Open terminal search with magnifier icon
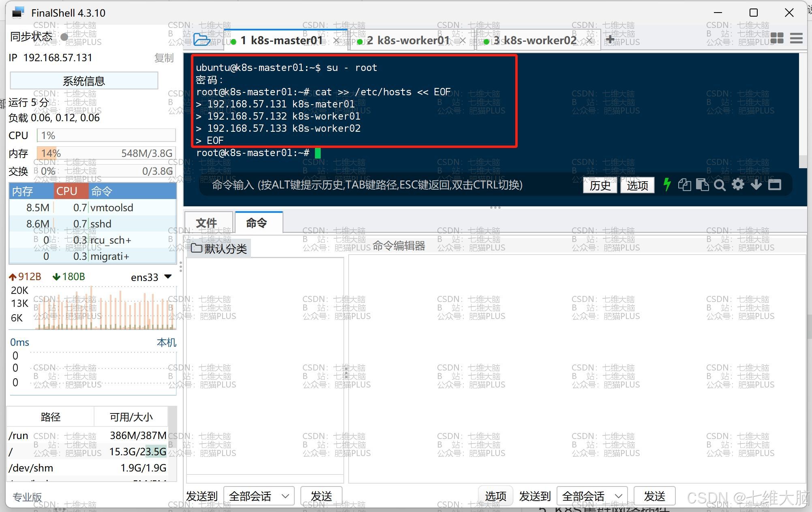This screenshot has width=812, height=512. (x=720, y=185)
